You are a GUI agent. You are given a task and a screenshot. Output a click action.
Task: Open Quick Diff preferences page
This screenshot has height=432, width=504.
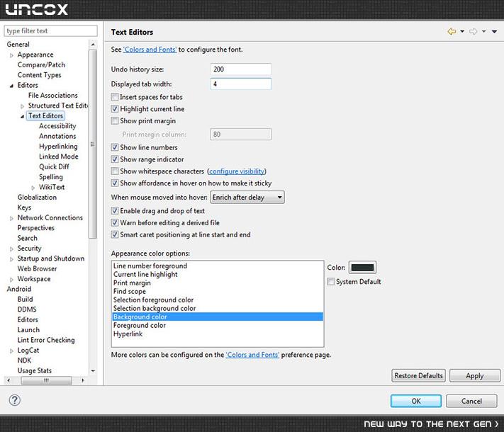[x=54, y=166]
